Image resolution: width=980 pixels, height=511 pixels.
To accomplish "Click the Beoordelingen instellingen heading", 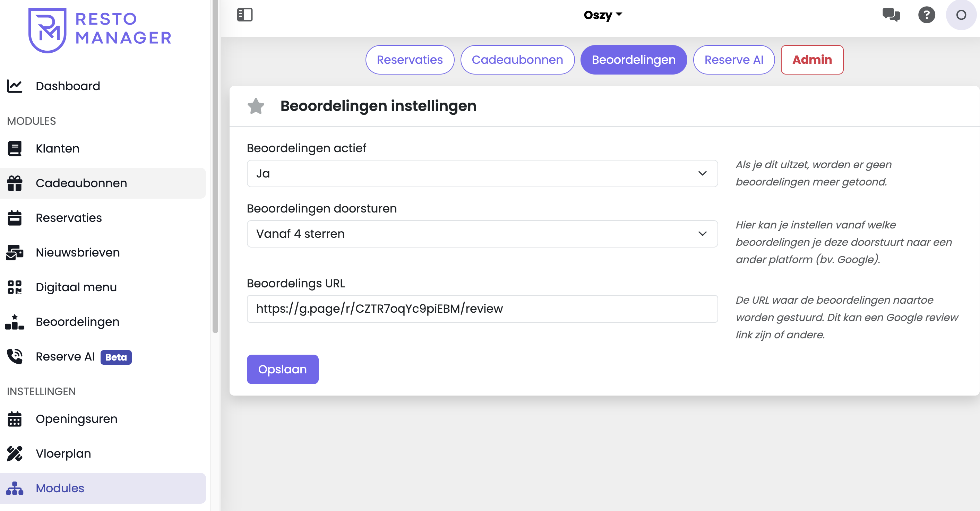I will pyautogui.click(x=378, y=106).
